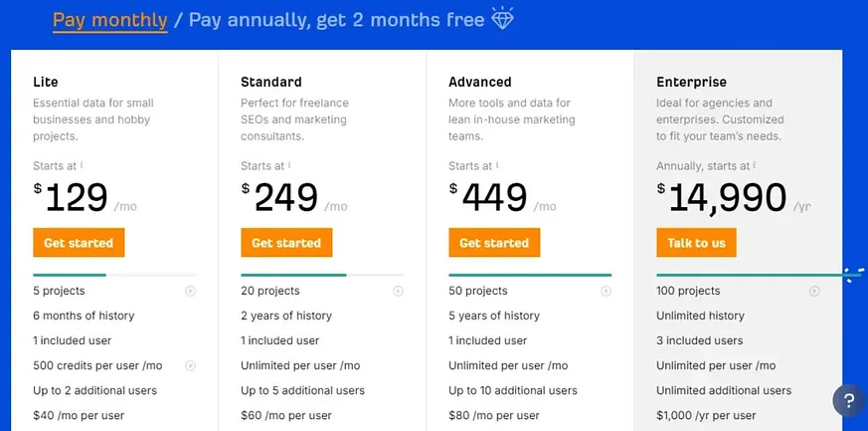Play the video next to 100 projects
Screen dimensions: 868x431
tap(814, 291)
